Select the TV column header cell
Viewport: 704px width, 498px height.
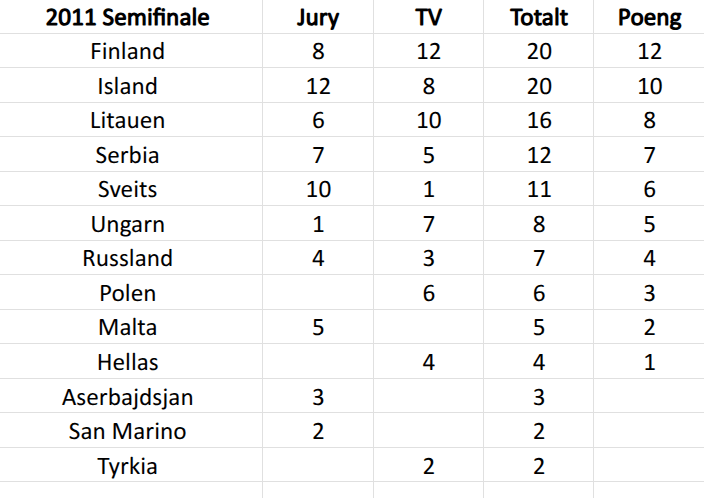(x=429, y=16)
